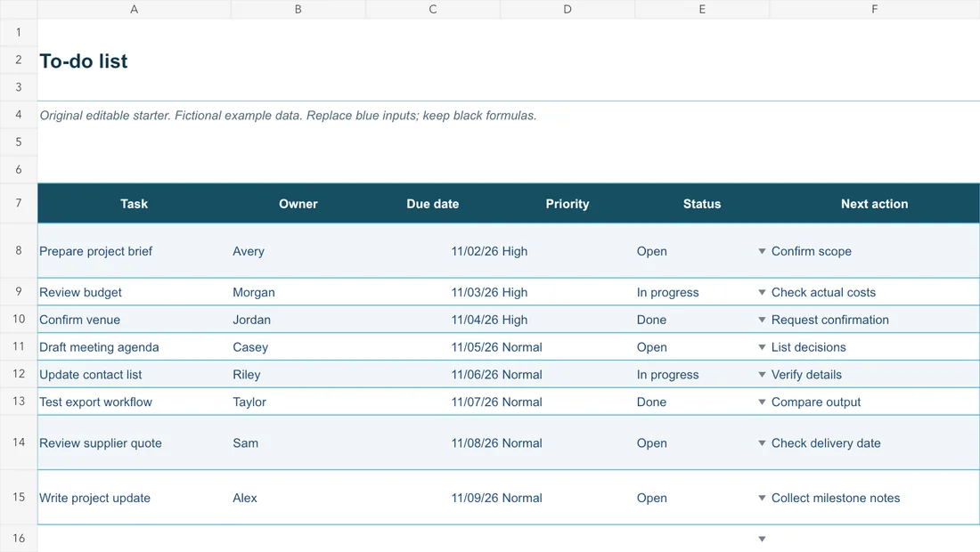Open Status dropdown for Update contact list
980x552 pixels.
pyautogui.click(x=762, y=375)
